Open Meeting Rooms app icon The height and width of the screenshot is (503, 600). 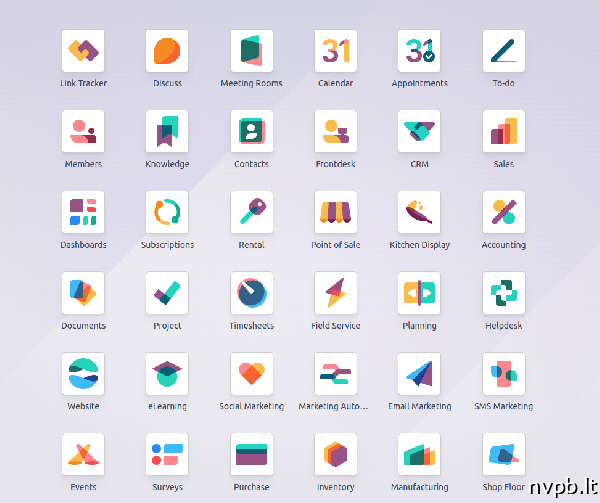(252, 51)
